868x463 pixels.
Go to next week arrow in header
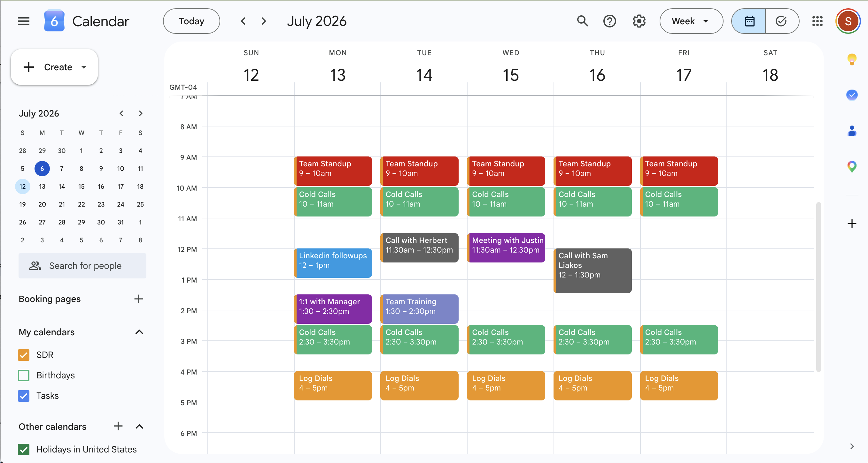coord(264,21)
